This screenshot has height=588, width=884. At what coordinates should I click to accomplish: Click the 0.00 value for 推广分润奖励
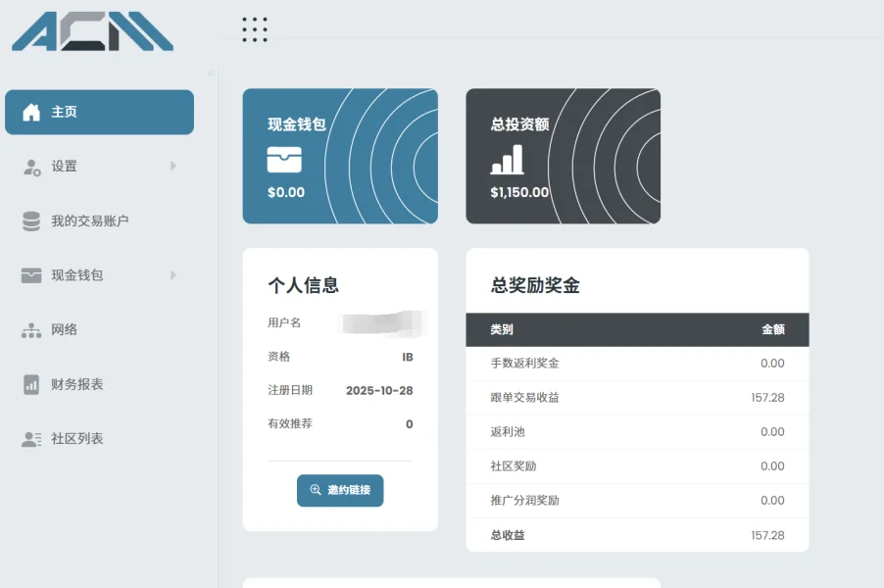click(x=772, y=500)
